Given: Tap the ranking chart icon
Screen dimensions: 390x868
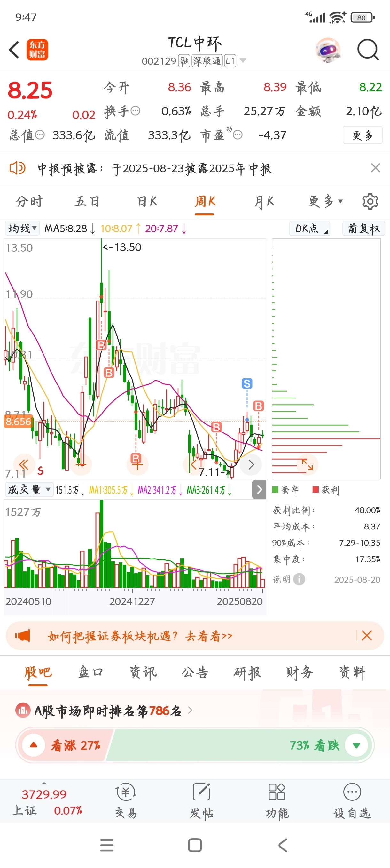Looking at the screenshot, I should tap(23, 711).
